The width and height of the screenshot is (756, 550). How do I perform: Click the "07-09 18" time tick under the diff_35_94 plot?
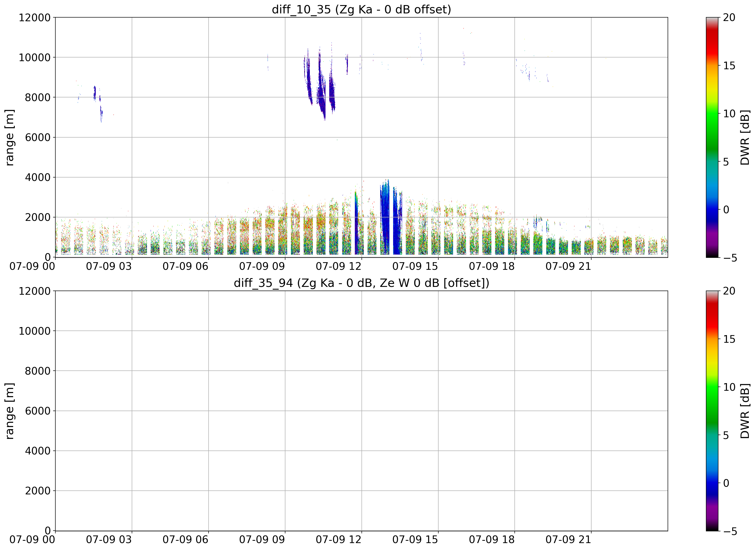(492, 540)
